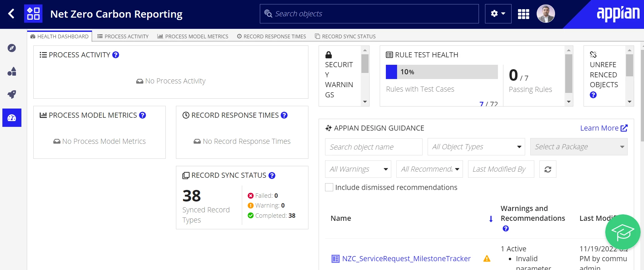Click the 38 synced record types count
This screenshot has width=644, height=270.
point(192,196)
